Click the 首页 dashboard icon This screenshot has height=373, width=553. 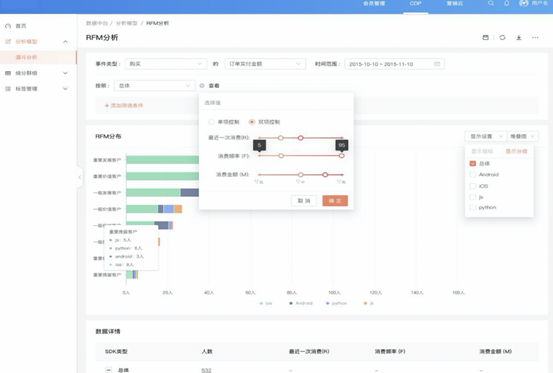pos(8,26)
